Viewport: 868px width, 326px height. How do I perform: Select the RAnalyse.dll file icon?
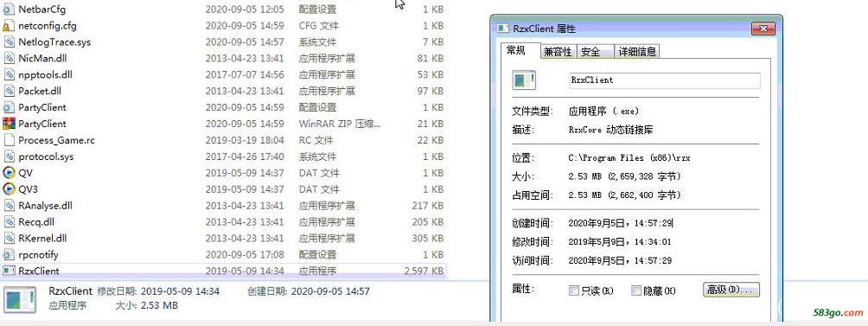(9, 206)
